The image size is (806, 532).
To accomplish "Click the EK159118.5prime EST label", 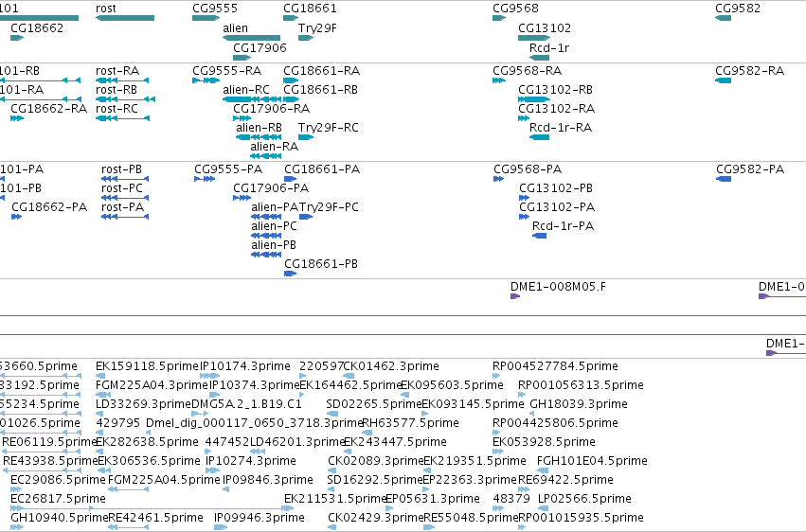I will click(x=147, y=366).
